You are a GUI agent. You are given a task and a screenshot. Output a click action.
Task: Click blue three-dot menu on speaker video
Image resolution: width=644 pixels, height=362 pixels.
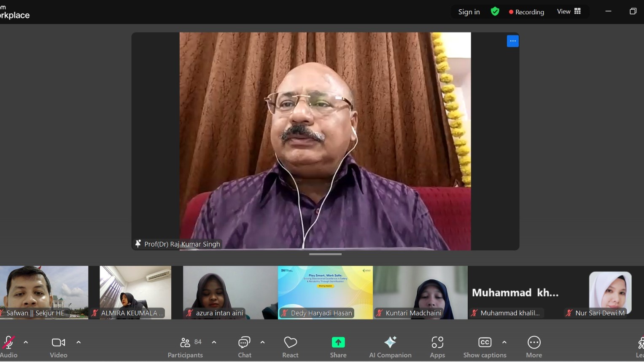[x=512, y=41]
